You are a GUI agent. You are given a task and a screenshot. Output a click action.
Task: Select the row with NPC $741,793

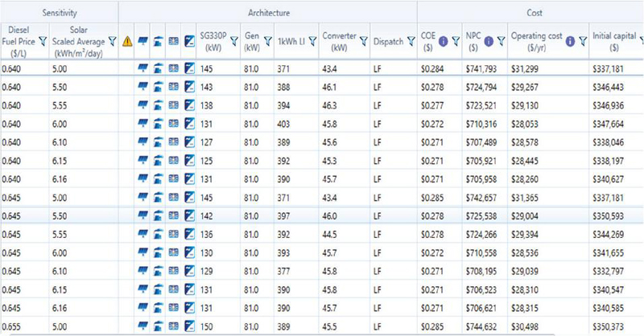(x=322, y=68)
